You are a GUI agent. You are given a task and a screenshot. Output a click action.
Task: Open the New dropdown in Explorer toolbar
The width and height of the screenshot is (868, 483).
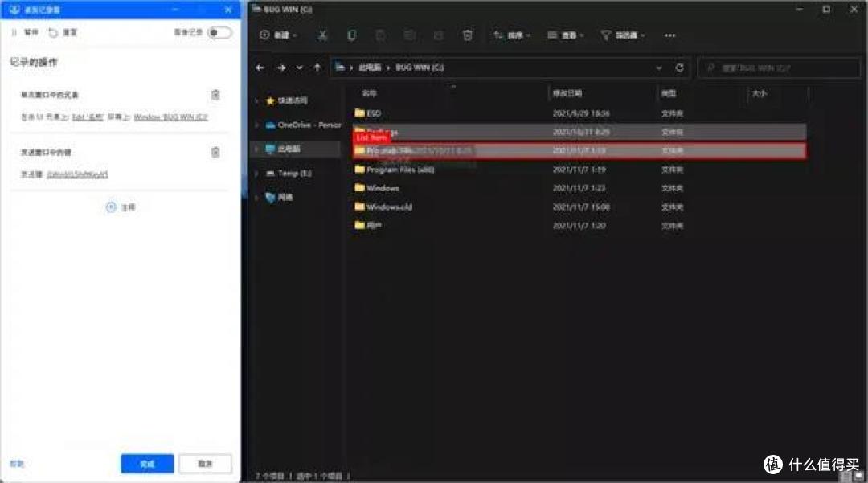tap(278, 35)
